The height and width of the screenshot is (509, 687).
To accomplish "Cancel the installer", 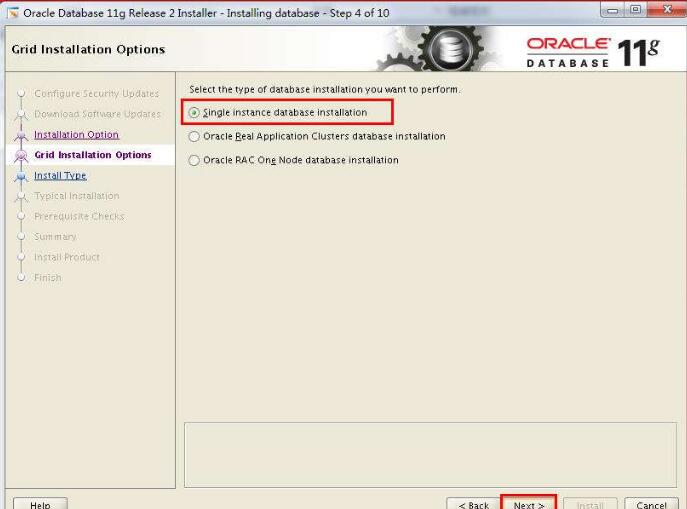I will 651,504.
